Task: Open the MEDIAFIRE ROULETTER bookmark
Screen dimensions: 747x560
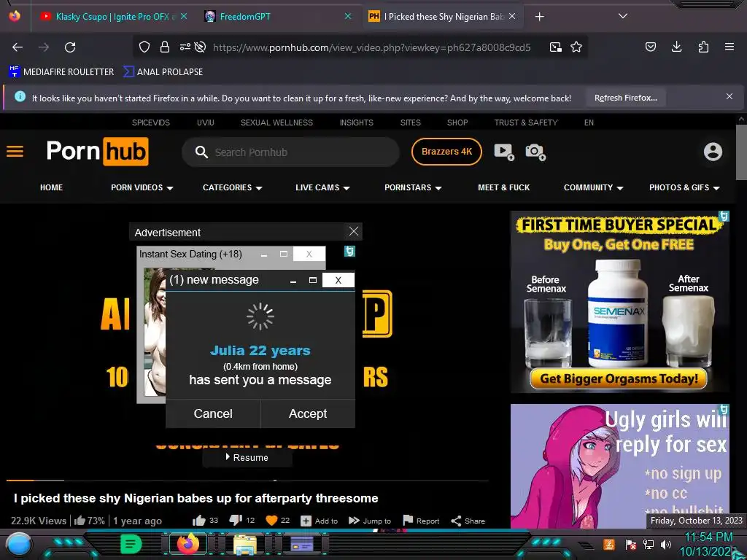Action: point(61,72)
